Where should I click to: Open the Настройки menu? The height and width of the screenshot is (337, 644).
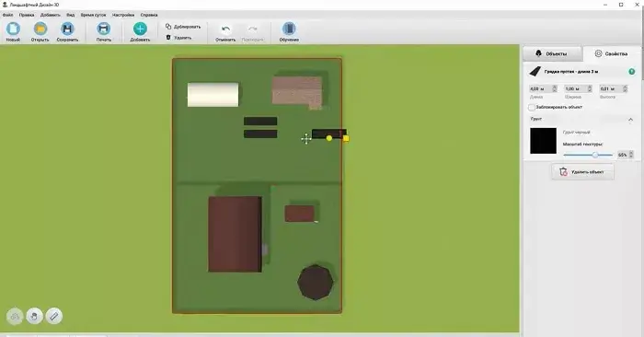[123, 15]
